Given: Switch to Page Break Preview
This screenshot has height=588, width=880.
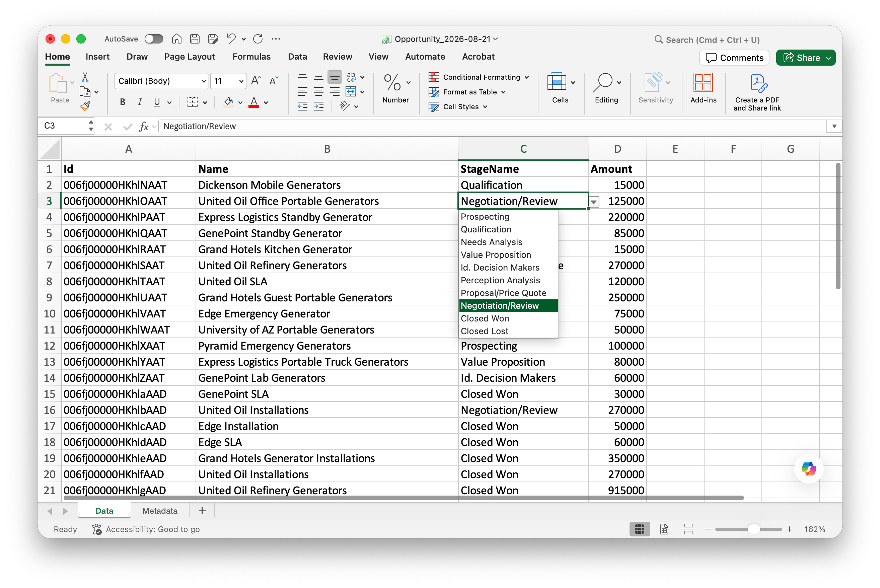Looking at the screenshot, I should point(688,529).
